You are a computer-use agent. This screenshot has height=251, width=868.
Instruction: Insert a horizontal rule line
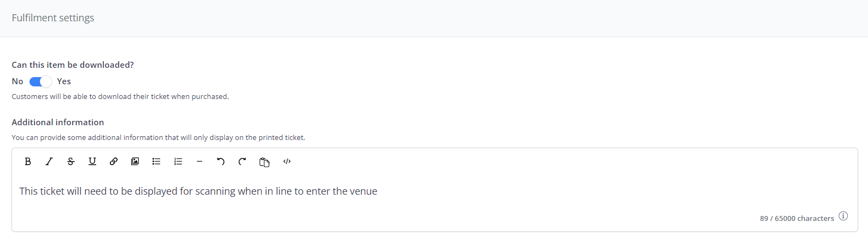point(200,161)
